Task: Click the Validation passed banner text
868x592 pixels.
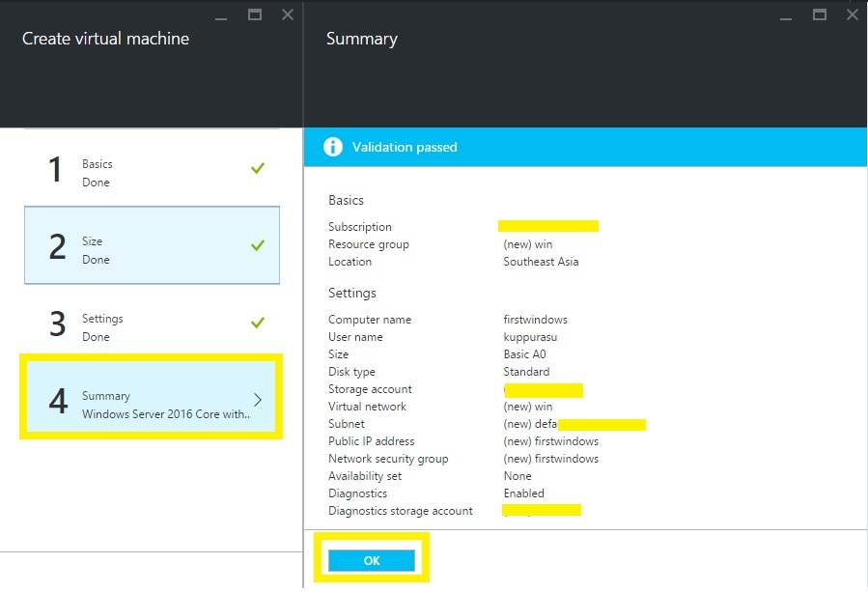Action: [405, 148]
